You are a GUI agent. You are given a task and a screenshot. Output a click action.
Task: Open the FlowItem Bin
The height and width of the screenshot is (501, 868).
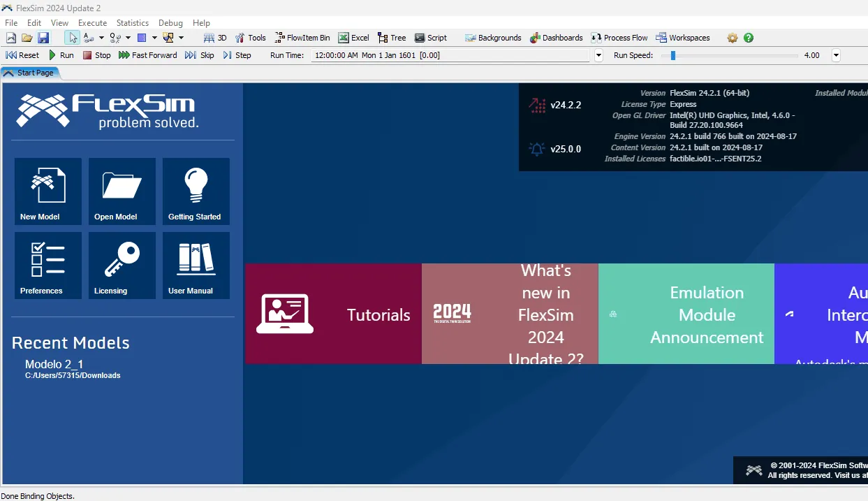coord(302,38)
